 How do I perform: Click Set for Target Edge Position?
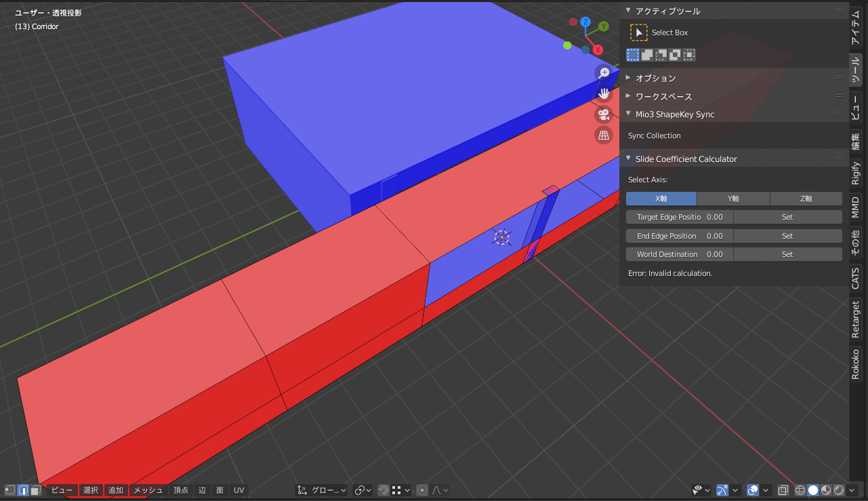[787, 217]
